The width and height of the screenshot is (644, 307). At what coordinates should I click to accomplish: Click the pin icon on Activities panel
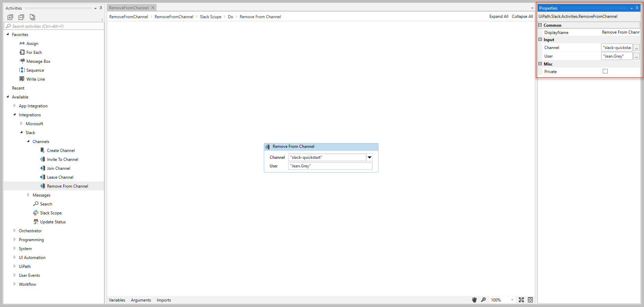101,8
